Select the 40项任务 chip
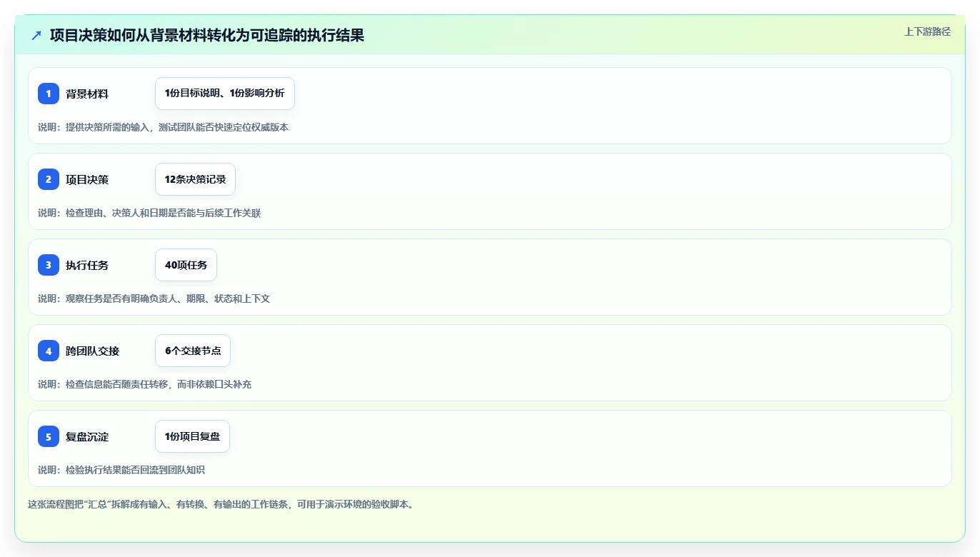 tap(186, 265)
